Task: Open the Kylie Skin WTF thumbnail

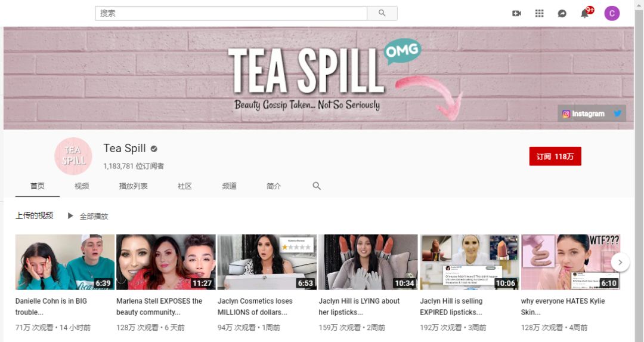Action: (571, 262)
